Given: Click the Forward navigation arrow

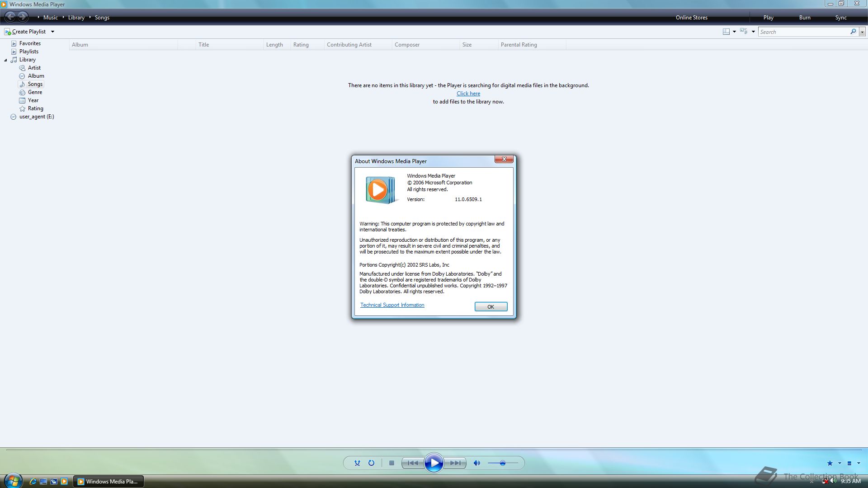Looking at the screenshot, I should (23, 17).
